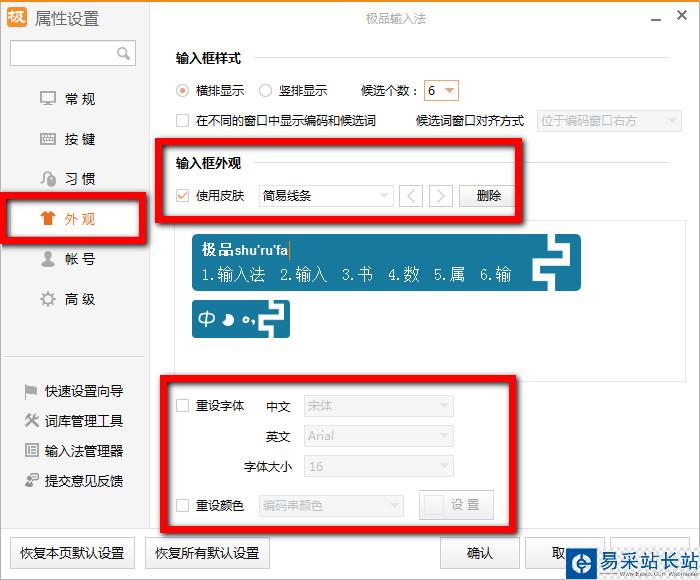Screen dimensions: 700x580
Task: Open the 编码串颜色 color target dropdown
Action: pyautogui.click(x=331, y=506)
